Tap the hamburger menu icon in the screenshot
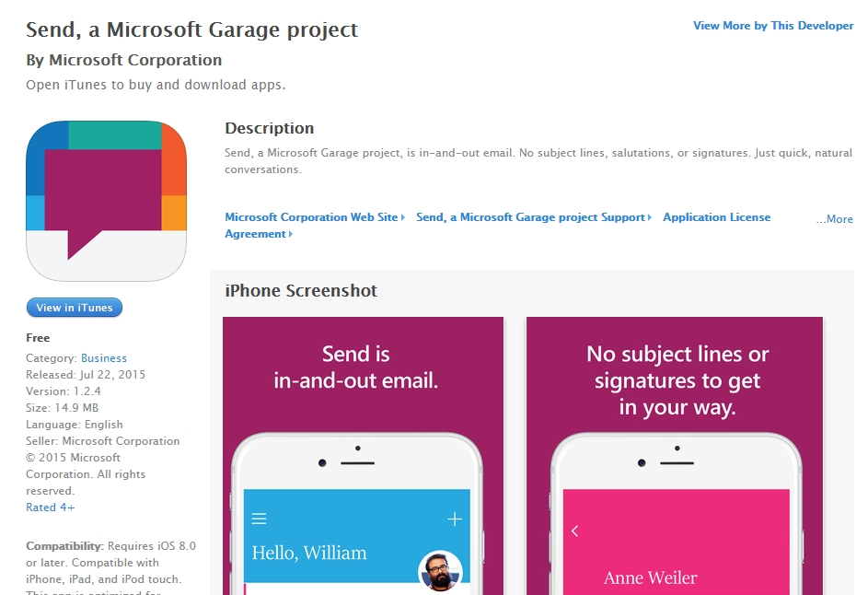Viewport: 868px width, 595px height. (260, 519)
